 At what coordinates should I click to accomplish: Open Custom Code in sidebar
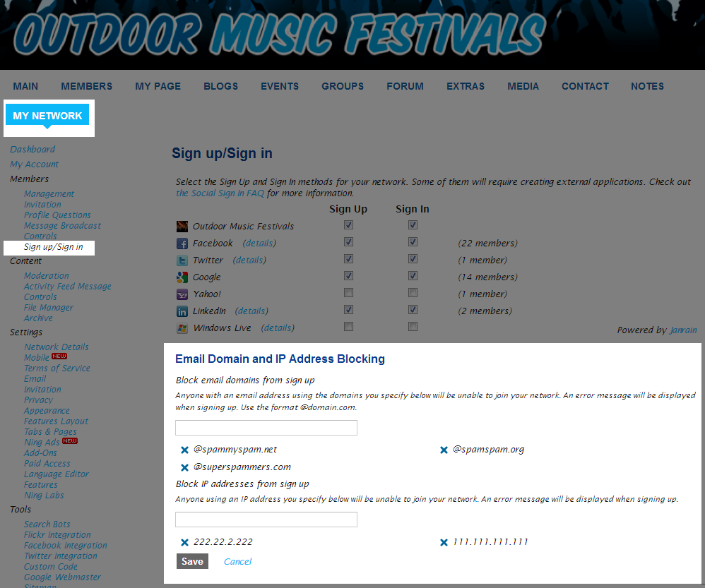[x=51, y=567]
